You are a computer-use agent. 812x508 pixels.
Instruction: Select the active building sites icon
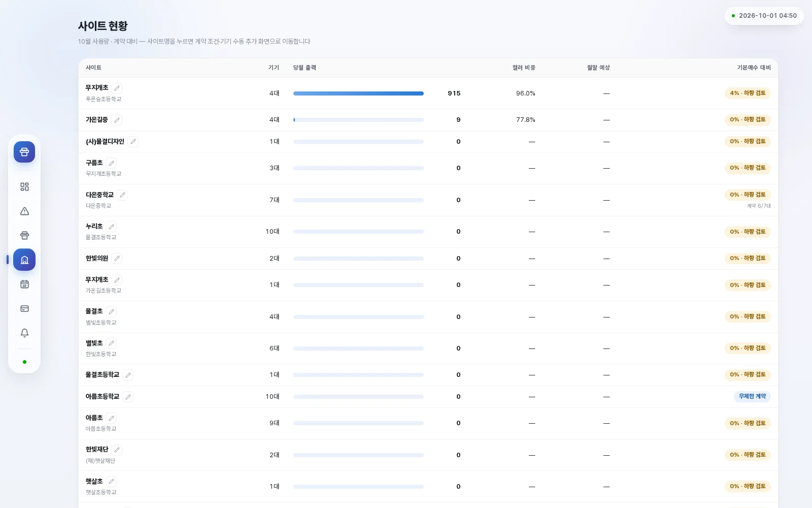pyautogui.click(x=24, y=260)
